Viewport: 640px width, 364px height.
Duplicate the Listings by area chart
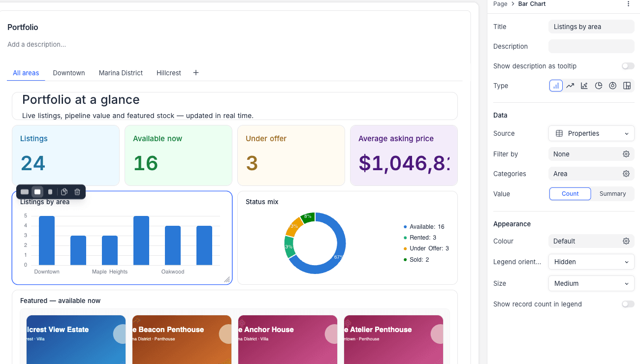pyautogui.click(x=64, y=192)
